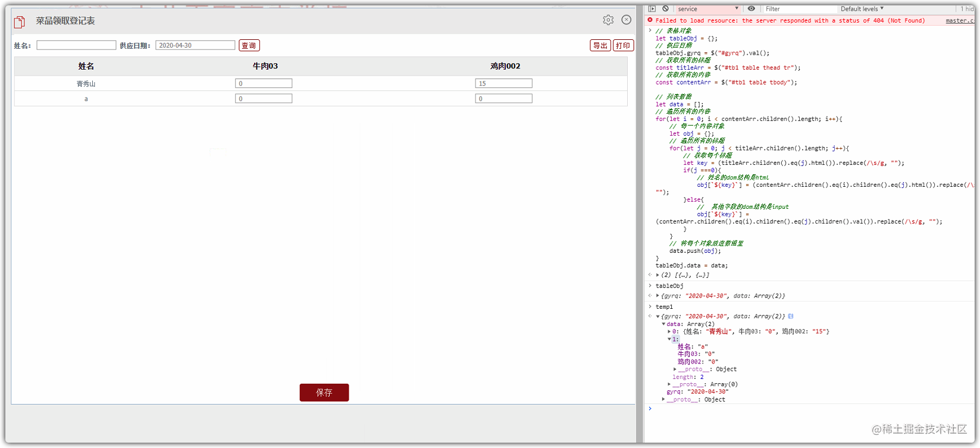Click the 牛肉03 input in row 'a'

click(264, 99)
